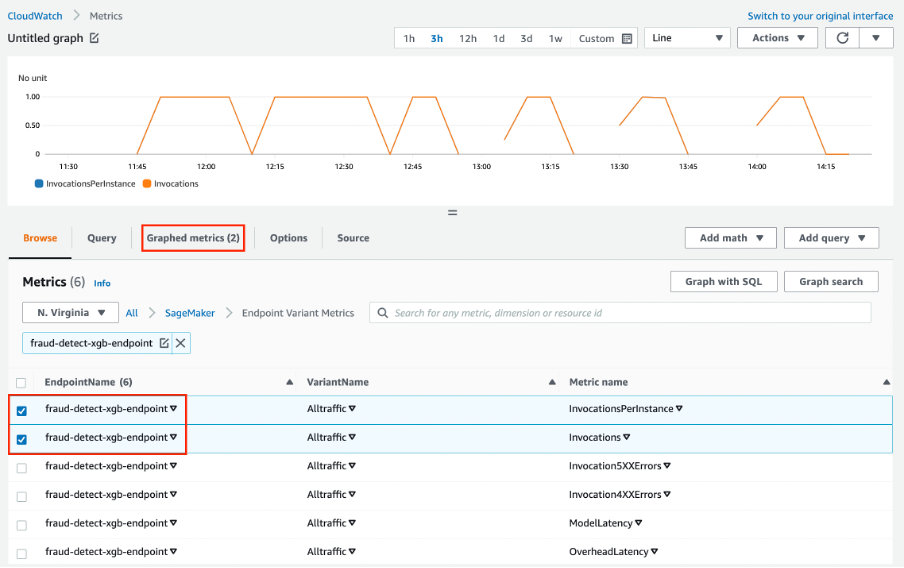904x568 pixels.
Task: Select the 12h time range
Action: (x=468, y=39)
